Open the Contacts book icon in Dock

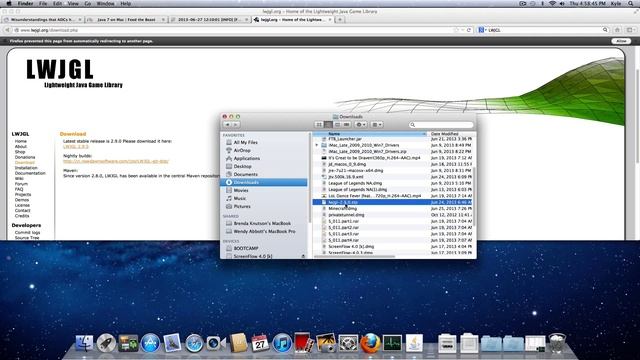[x=238, y=343]
